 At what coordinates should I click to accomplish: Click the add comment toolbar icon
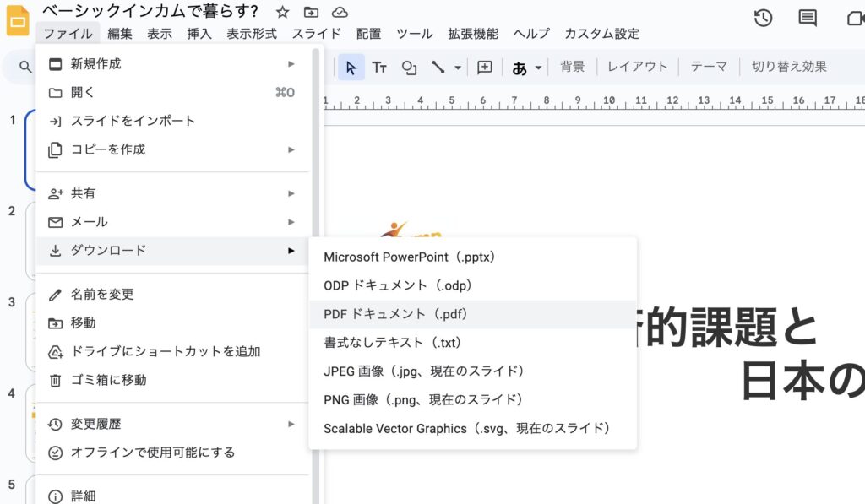pos(485,68)
